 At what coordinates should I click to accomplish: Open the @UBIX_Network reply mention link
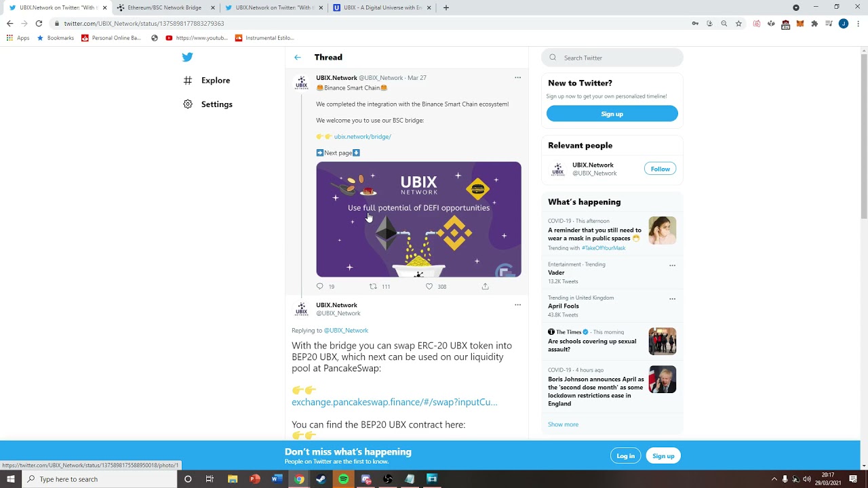pos(346,331)
